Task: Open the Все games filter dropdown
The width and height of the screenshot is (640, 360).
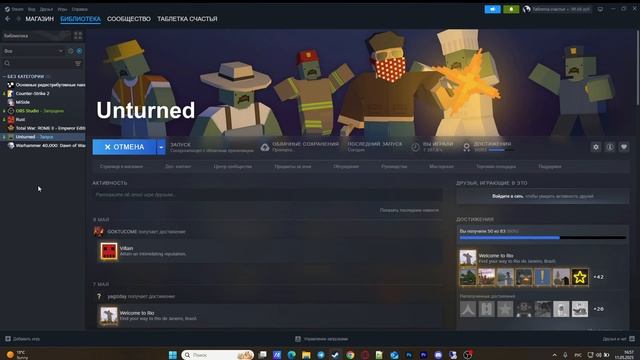Action: coord(33,51)
